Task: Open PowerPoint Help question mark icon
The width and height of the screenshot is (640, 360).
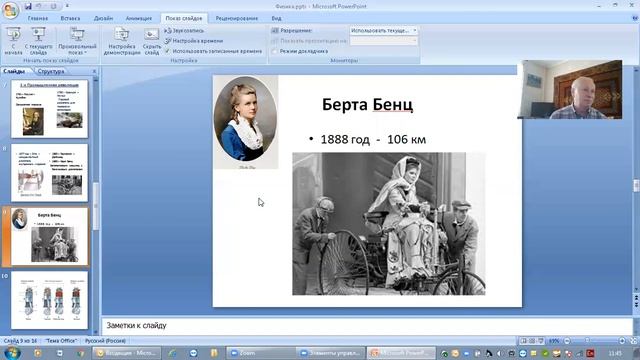Action: tap(635, 18)
